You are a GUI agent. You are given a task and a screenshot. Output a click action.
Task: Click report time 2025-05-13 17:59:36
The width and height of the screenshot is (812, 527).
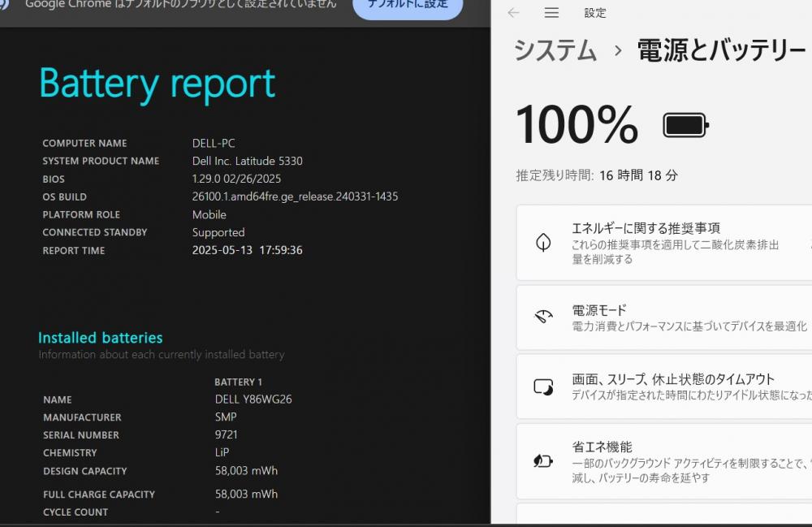[x=247, y=250]
